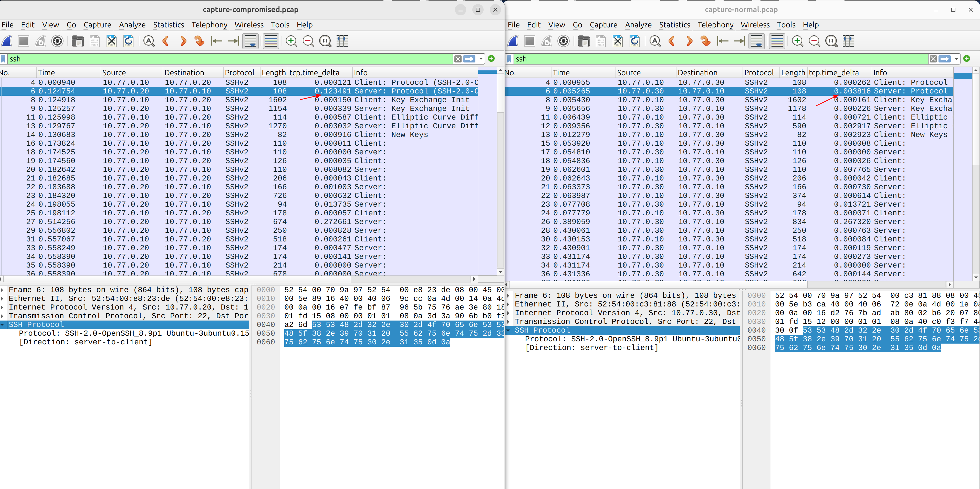Clear display filter in capture-compromised window
This screenshot has height=489, width=980.
458,59
